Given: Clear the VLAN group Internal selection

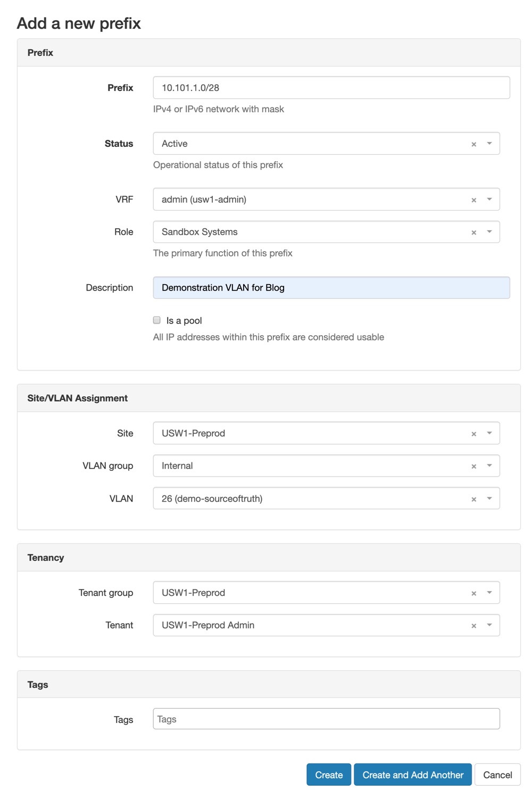Looking at the screenshot, I should [473, 467].
